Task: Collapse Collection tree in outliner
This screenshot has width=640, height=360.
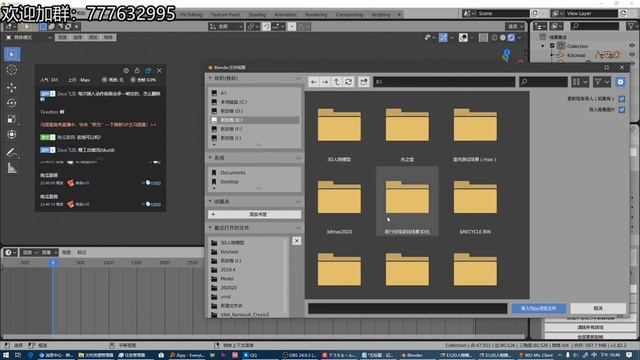Action: (543, 46)
